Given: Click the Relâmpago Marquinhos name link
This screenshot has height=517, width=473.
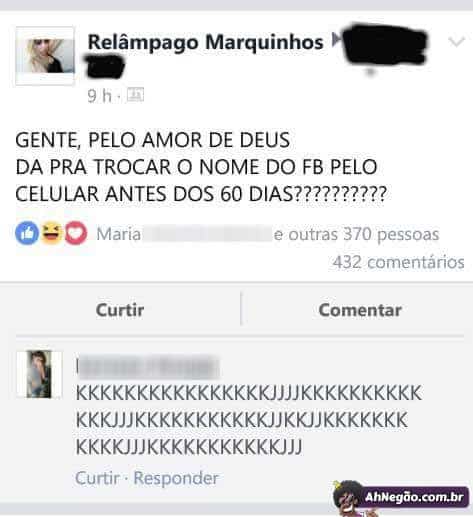Looking at the screenshot, I should coord(205,42).
